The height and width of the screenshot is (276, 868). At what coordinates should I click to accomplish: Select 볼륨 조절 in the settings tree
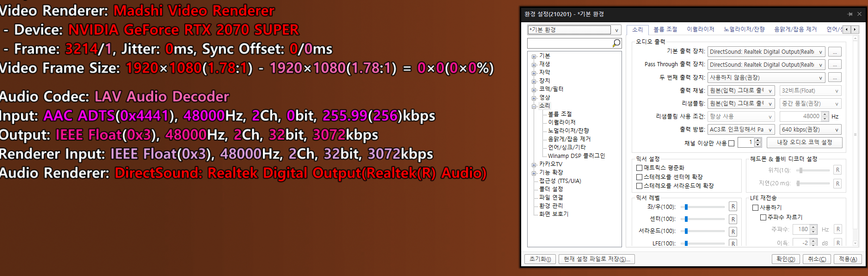point(560,114)
